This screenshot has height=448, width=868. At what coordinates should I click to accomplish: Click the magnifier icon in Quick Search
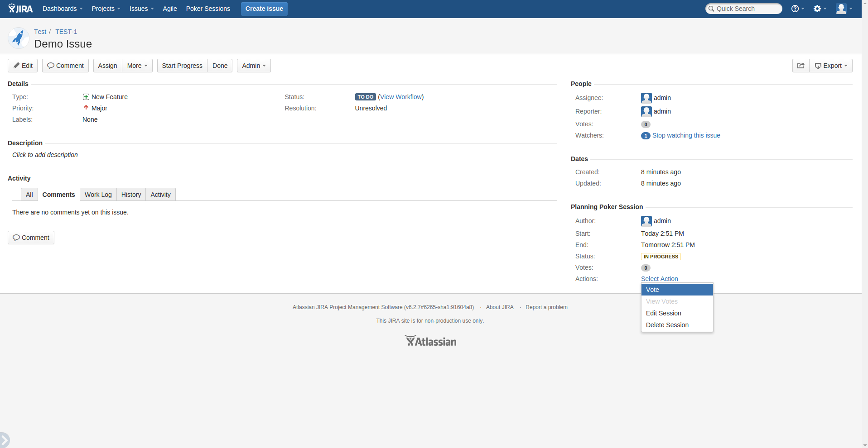point(711,9)
